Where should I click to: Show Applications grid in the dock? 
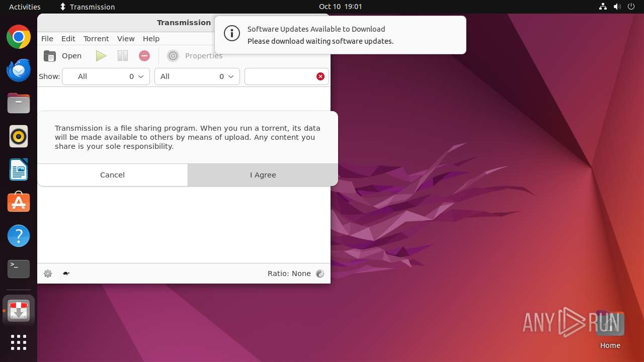pos(19,342)
